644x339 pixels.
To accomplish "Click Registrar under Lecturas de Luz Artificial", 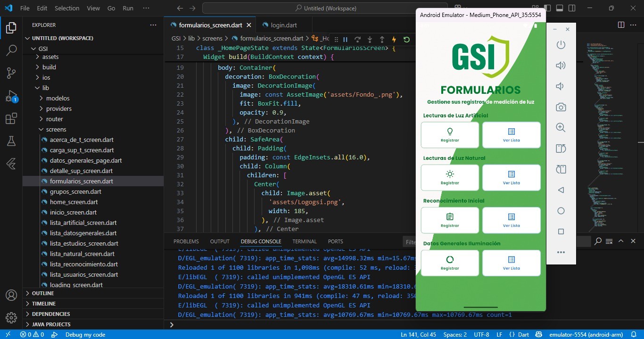I will pos(450,135).
